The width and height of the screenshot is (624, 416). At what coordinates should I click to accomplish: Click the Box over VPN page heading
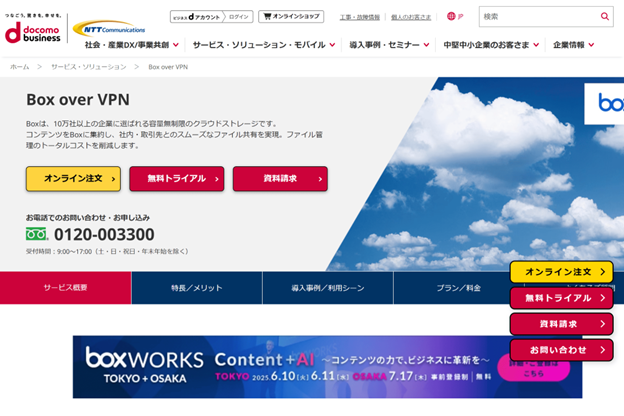[78, 100]
